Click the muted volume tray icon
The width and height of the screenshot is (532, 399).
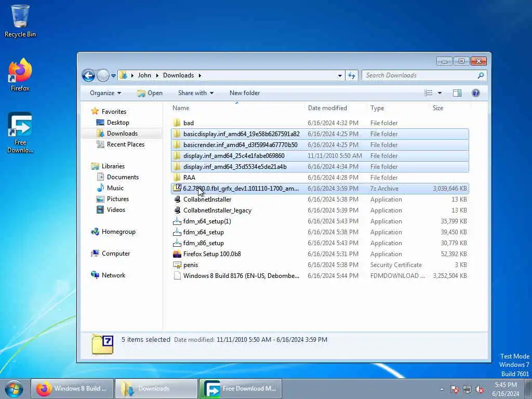tap(480, 389)
